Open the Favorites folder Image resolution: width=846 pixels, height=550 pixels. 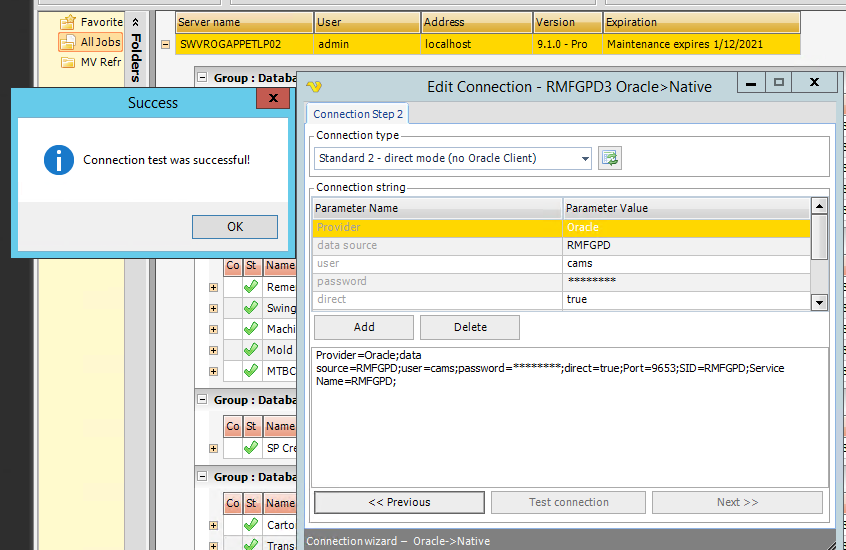(x=68, y=22)
